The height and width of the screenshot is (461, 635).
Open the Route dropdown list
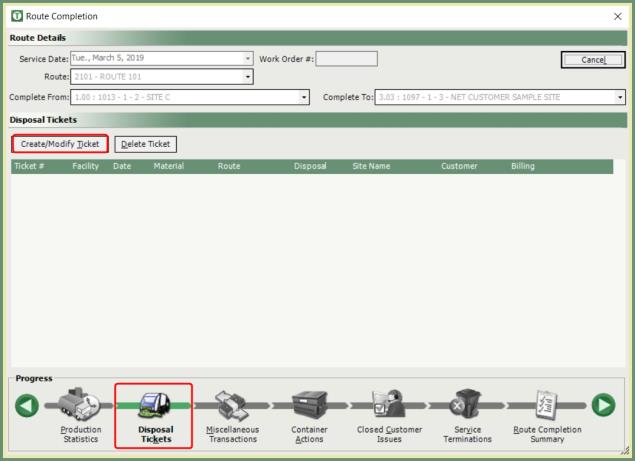[248, 77]
